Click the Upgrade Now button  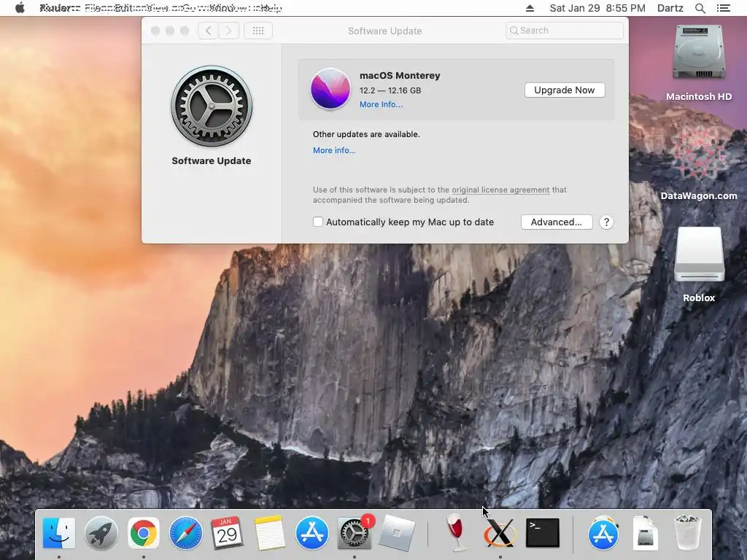(565, 90)
